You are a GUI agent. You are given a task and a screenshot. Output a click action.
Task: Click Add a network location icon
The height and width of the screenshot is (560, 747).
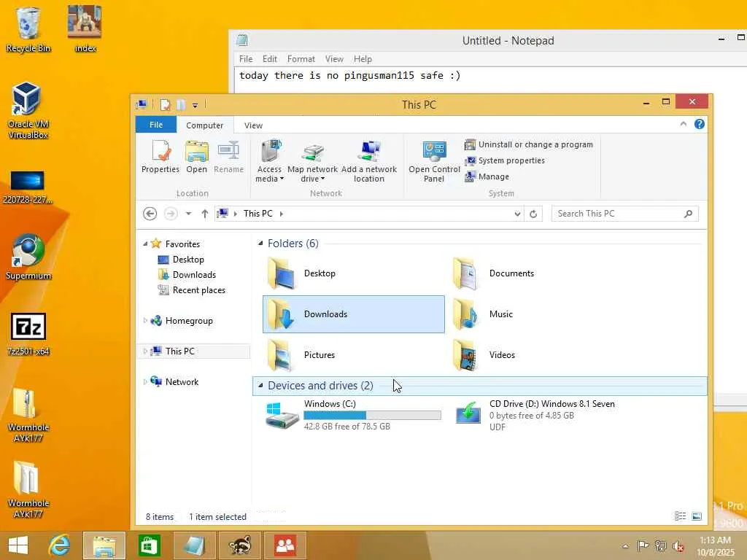click(x=368, y=161)
